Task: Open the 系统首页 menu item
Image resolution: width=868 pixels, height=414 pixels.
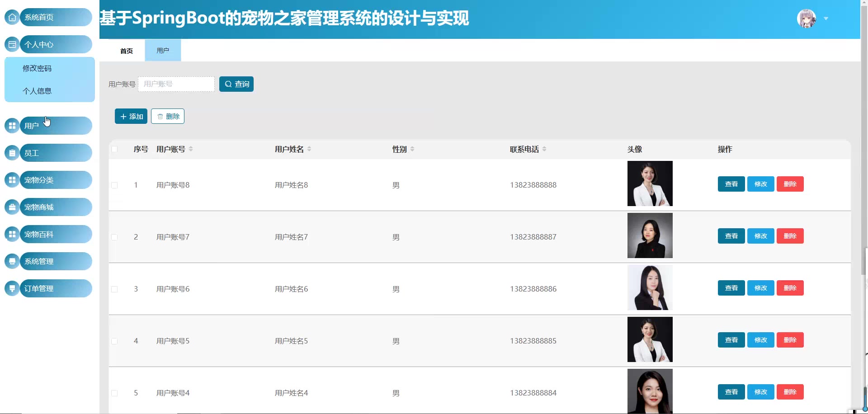Action: point(56,17)
